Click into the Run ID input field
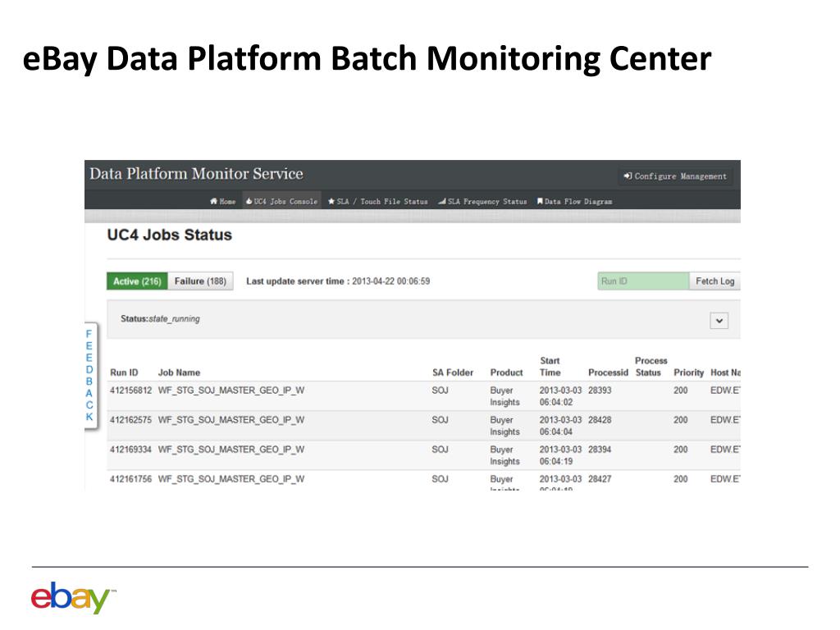Viewport: 840px width, 630px height. 642,281
